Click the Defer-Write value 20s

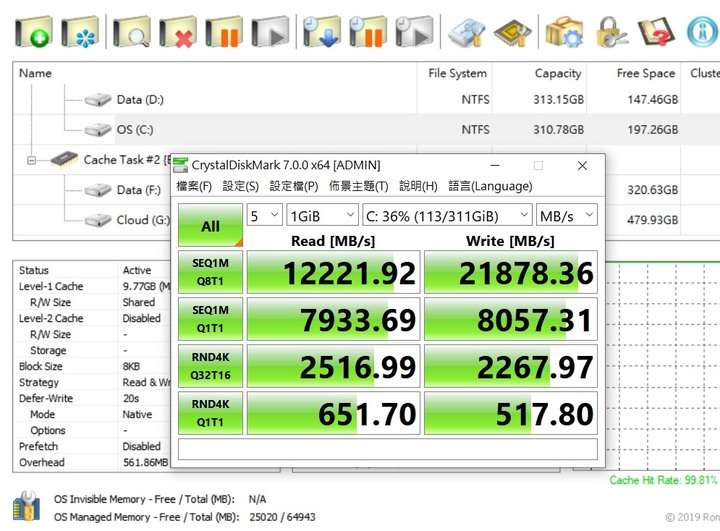coord(131,398)
